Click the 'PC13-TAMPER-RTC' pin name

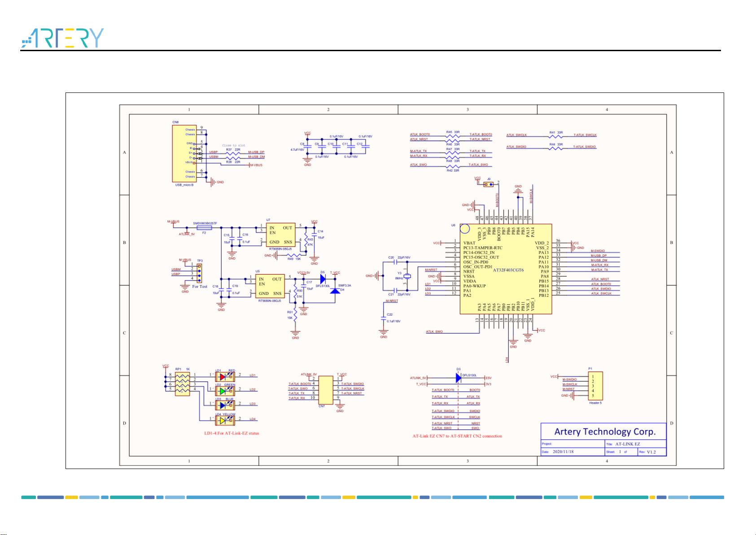(483, 248)
